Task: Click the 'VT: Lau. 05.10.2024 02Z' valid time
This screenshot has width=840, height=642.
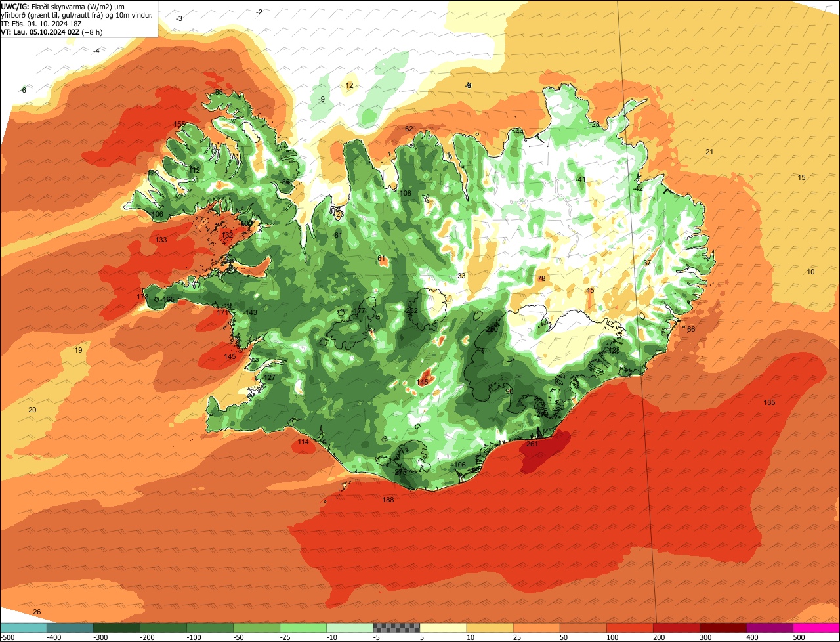Action: [x=40, y=32]
